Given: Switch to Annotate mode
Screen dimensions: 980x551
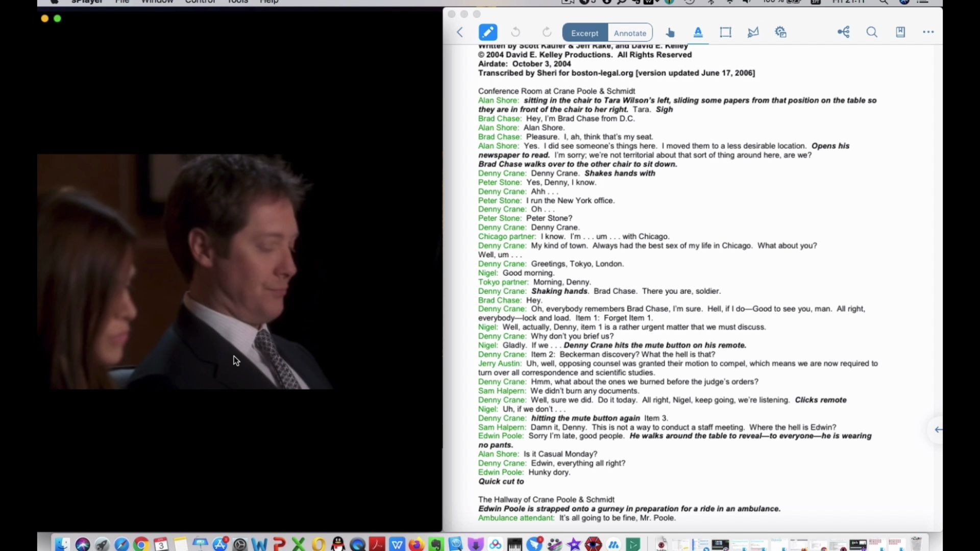Looking at the screenshot, I should (630, 33).
